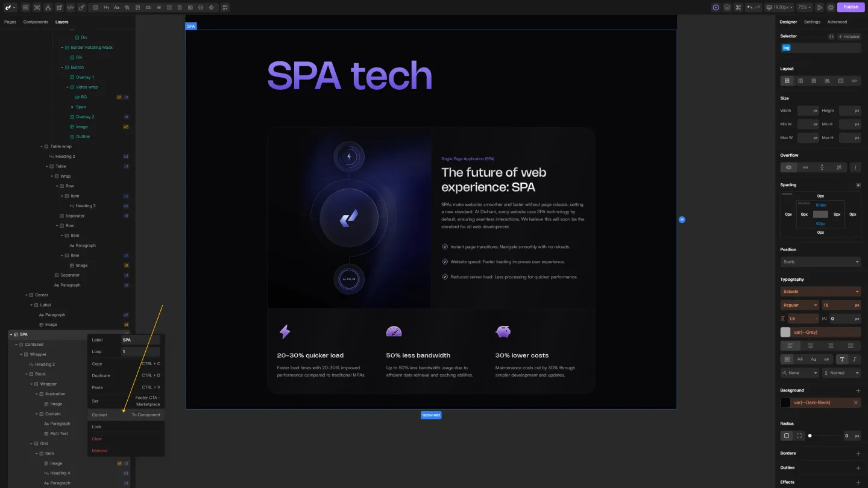
Task: Select the Heading element tool
Action: click(x=107, y=7)
